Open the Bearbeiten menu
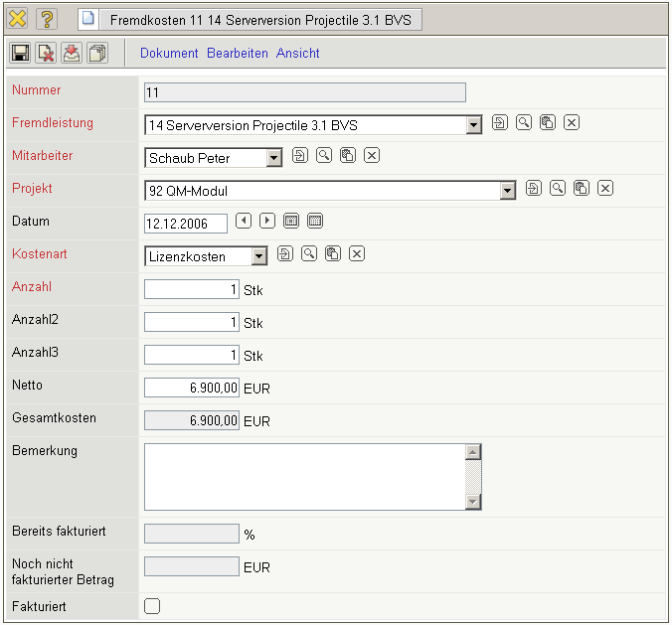The image size is (672, 625). pyautogui.click(x=238, y=54)
